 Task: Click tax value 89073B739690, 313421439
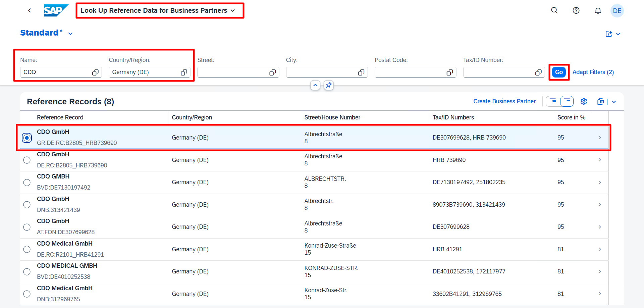click(469, 205)
